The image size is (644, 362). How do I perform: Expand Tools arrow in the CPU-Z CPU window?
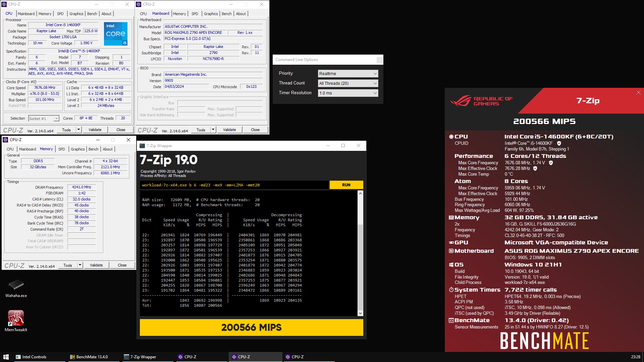(78, 130)
